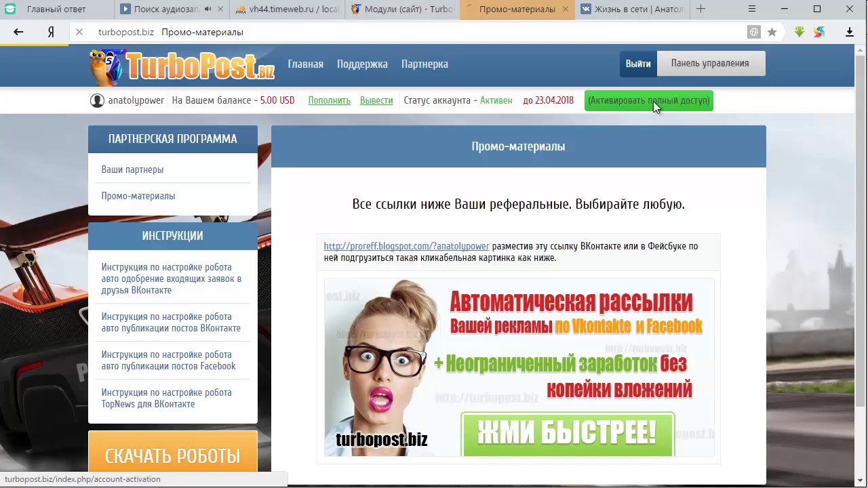
Task: Open instruction for auto approving friend requests ВКонтакте
Action: 172,279
